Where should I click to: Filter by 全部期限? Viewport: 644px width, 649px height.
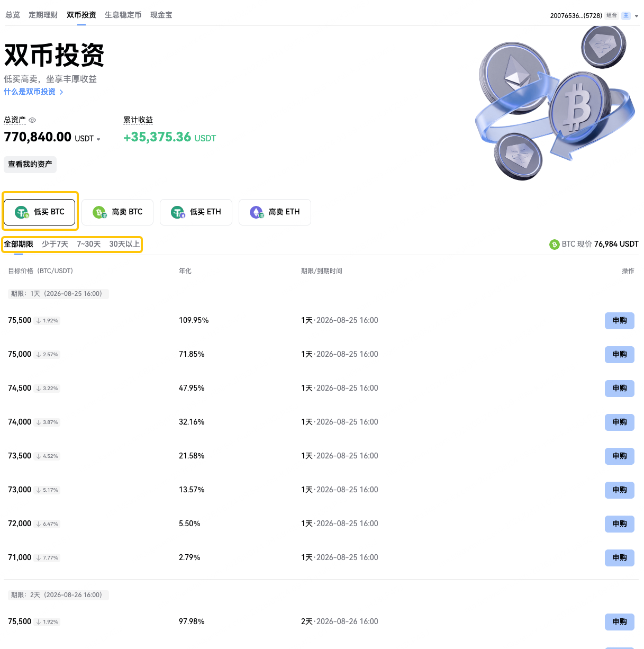(19, 244)
